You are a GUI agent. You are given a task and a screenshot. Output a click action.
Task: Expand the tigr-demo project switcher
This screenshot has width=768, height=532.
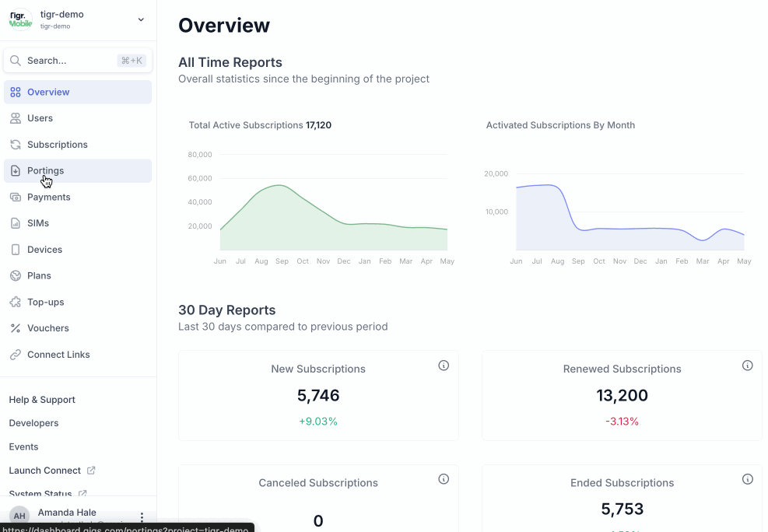141,19
